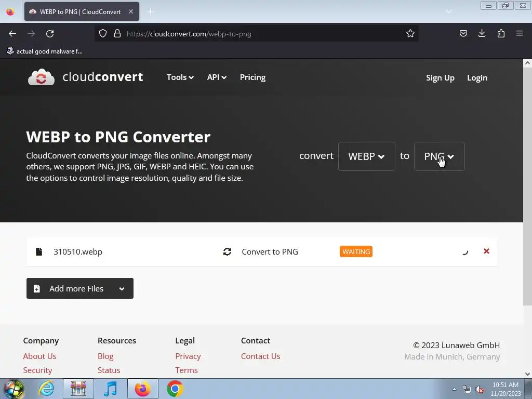Expand the Tools dropdown menu
Screen dimensions: 532x399
pyautogui.click(x=180, y=77)
